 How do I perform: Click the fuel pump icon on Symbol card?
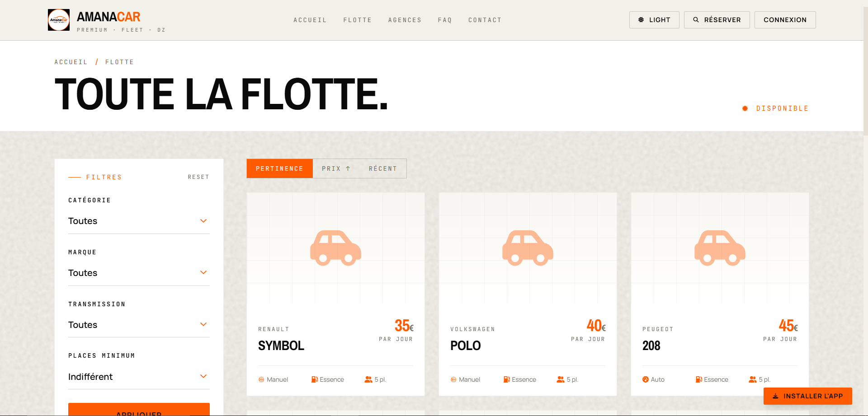(x=315, y=379)
